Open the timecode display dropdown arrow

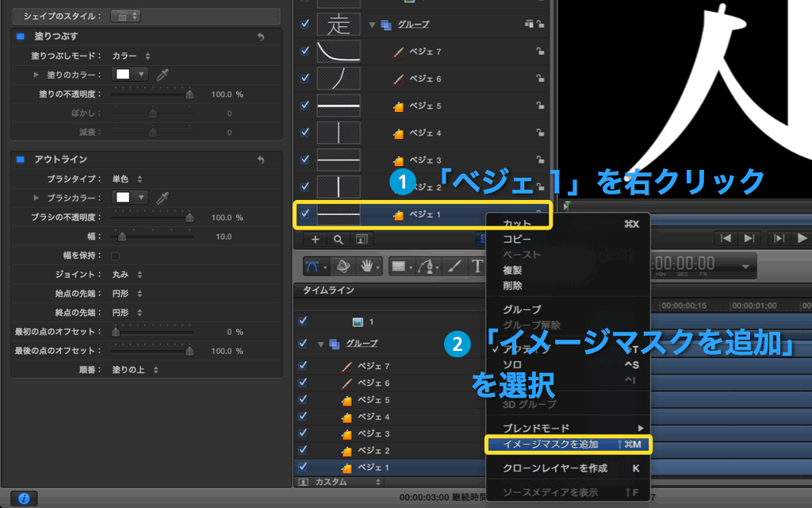pos(745,267)
